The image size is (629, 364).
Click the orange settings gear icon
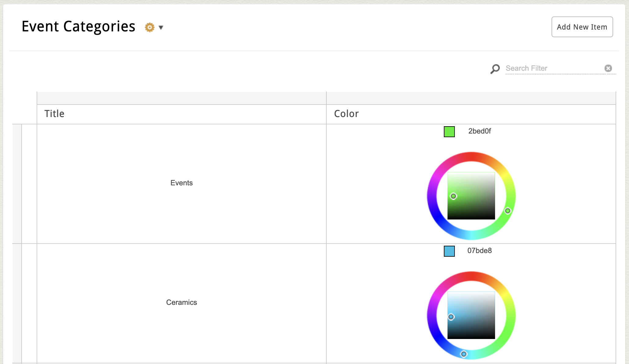pyautogui.click(x=149, y=27)
